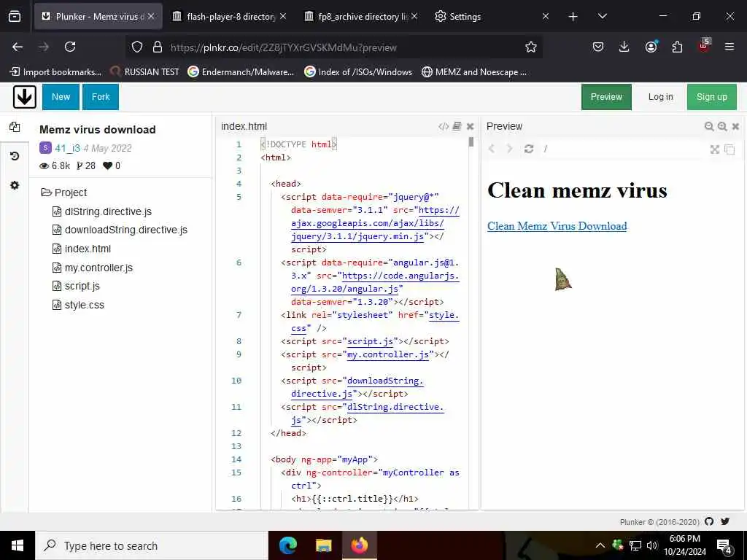Screen dimensions: 747x560
Task: List all tabs dropdown arrow
Action: pyautogui.click(x=602, y=16)
